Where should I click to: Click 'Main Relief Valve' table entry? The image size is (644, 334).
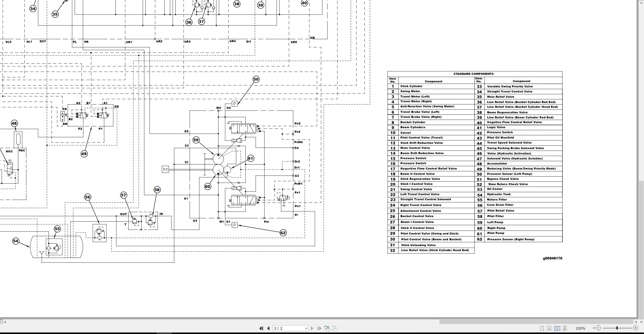pos(501,97)
